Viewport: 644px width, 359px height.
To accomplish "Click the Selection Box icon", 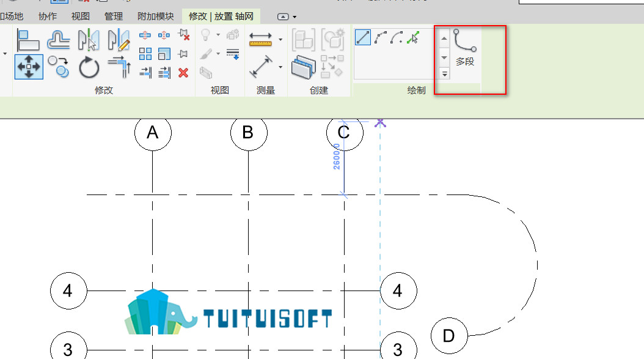I will pos(206,73).
